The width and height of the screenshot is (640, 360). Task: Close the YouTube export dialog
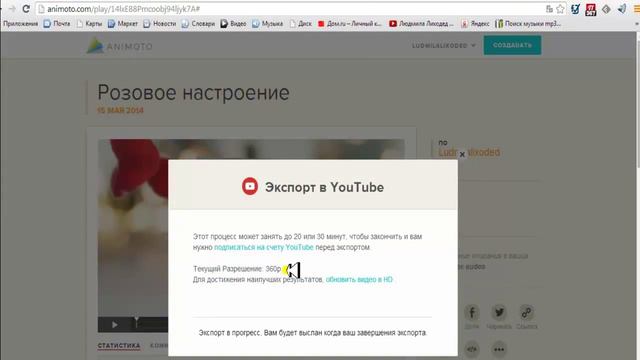pos(462,154)
